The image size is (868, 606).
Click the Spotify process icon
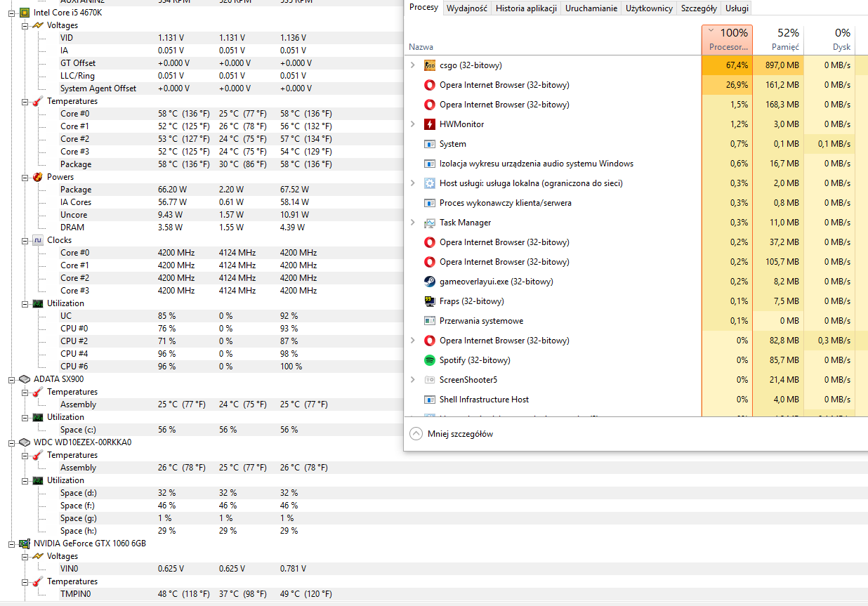[430, 360]
